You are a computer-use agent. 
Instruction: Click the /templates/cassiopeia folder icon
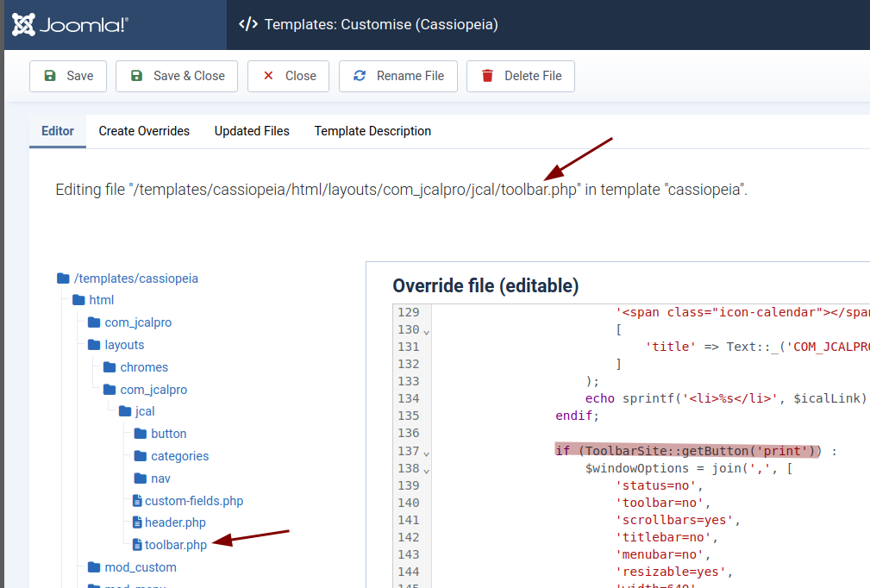(63, 278)
